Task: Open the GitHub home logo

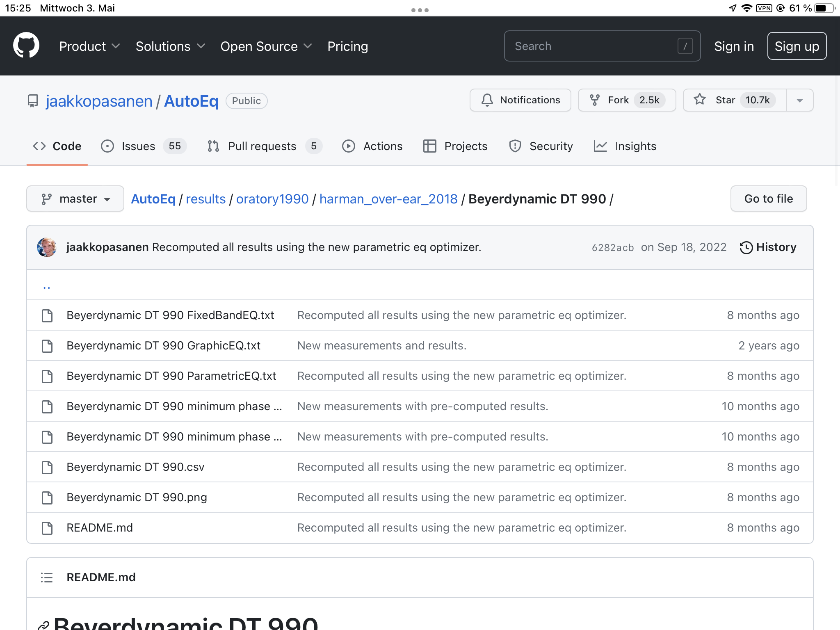Action: point(26,46)
